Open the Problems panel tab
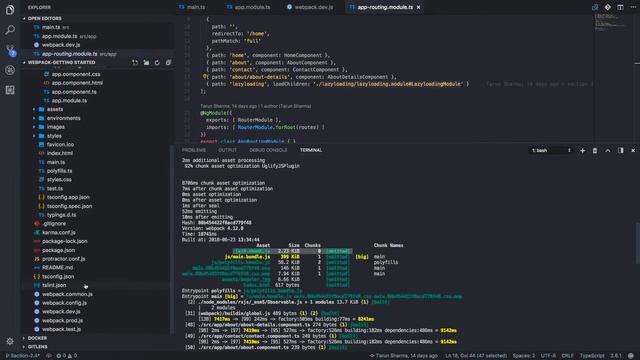The width and height of the screenshot is (640, 360). coord(194,150)
